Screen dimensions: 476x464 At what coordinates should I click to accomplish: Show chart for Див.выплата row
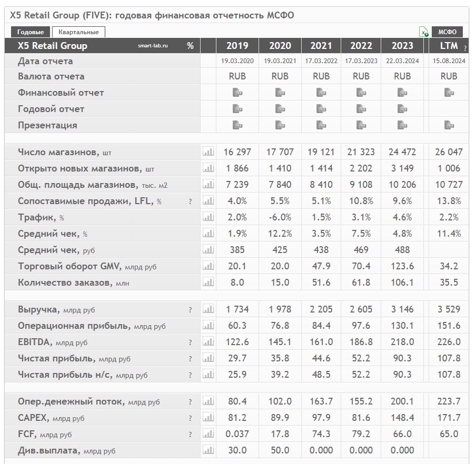point(208,450)
